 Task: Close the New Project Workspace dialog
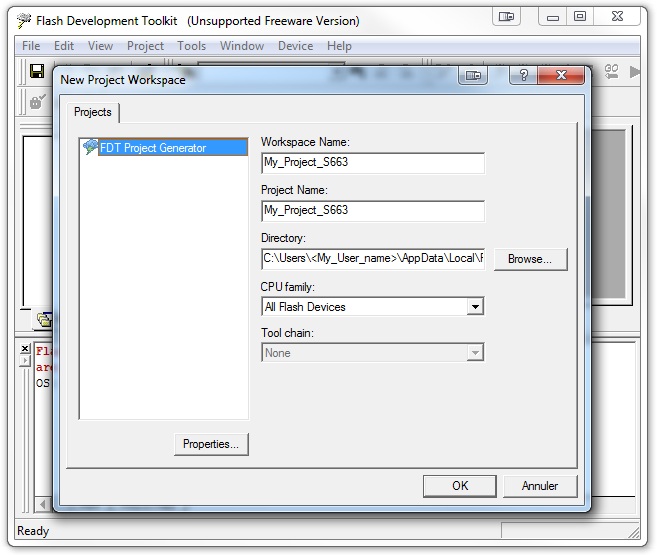(x=561, y=75)
